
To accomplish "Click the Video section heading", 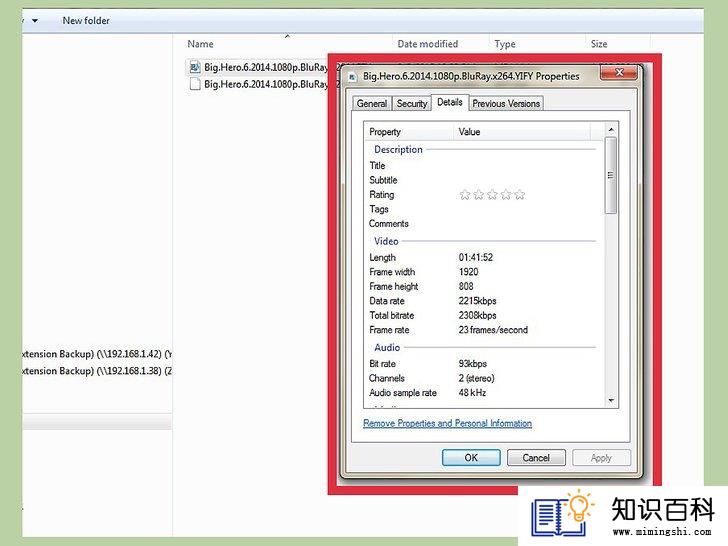I will 386,241.
